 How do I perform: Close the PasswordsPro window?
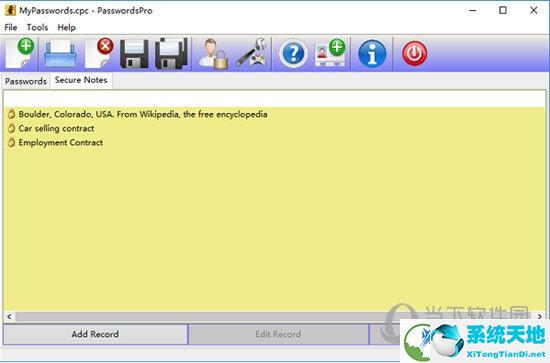[534, 11]
